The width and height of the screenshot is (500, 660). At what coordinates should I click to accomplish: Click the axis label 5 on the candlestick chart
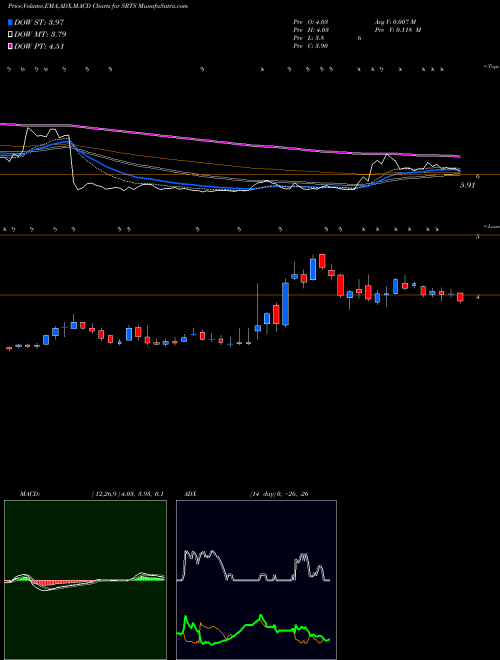pos(478,237)
